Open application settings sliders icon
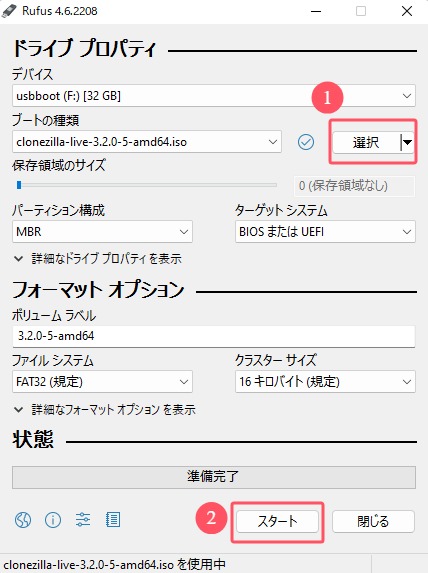Screen dimensions: 428x573 pyautogui.click(x=83, y=520)
